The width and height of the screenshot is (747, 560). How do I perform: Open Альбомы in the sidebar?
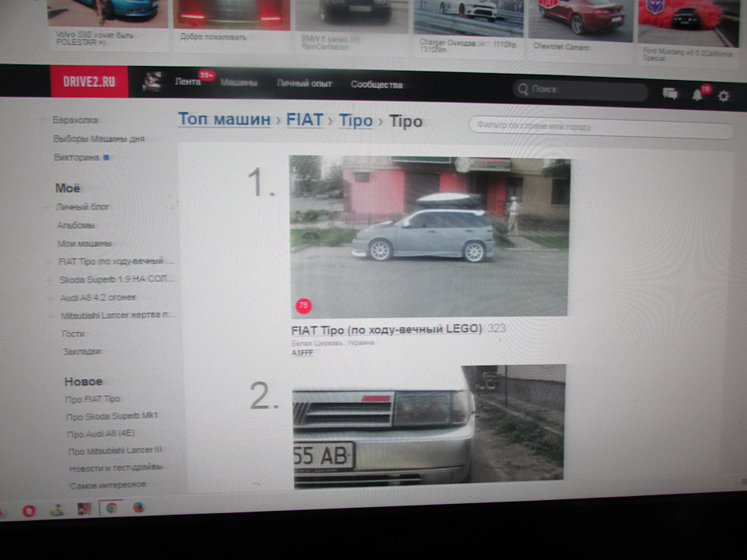(x=75, y=226)
